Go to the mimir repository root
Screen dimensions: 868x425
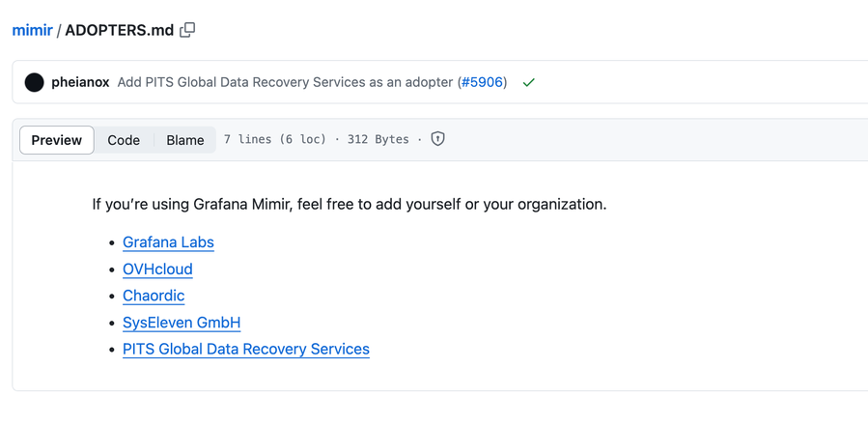(32, 30)
